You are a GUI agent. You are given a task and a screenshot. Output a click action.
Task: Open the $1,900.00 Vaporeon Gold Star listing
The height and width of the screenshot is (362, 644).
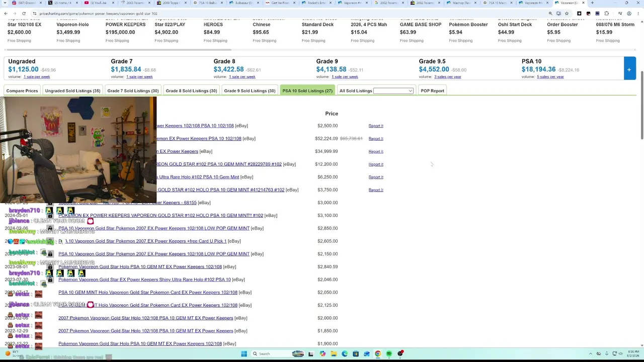140,344
